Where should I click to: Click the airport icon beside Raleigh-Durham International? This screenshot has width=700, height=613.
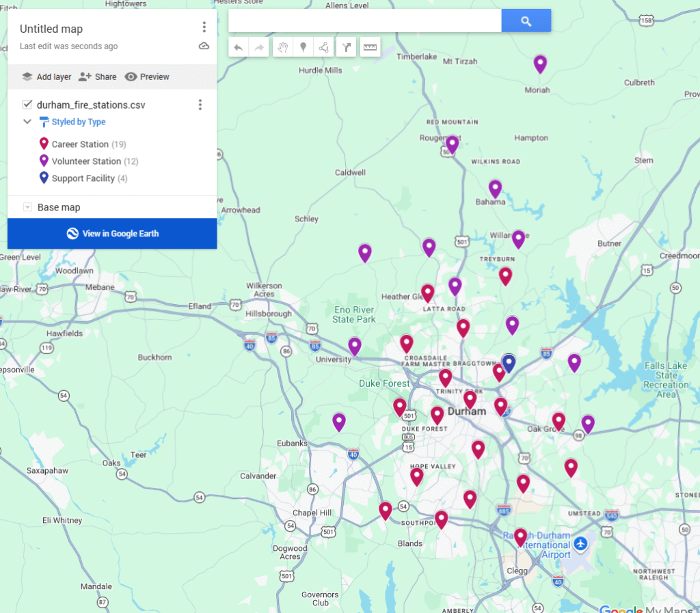(x=580, y=543)
